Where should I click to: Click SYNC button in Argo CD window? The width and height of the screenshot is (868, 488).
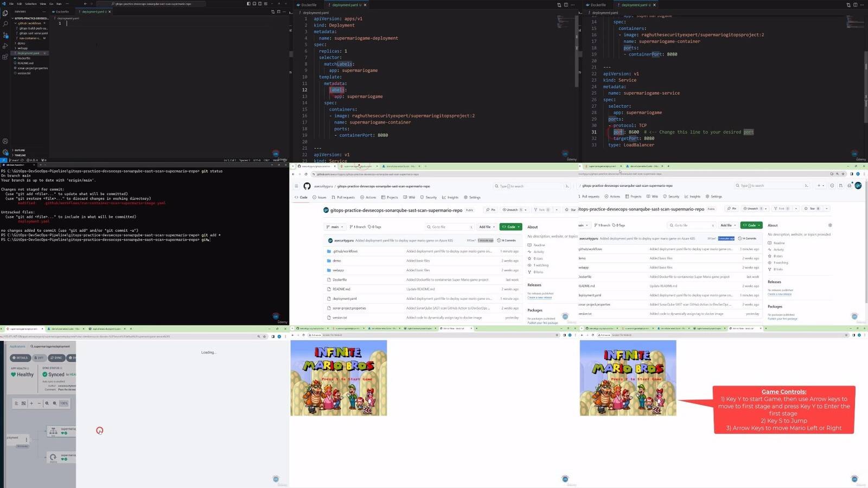57,358
